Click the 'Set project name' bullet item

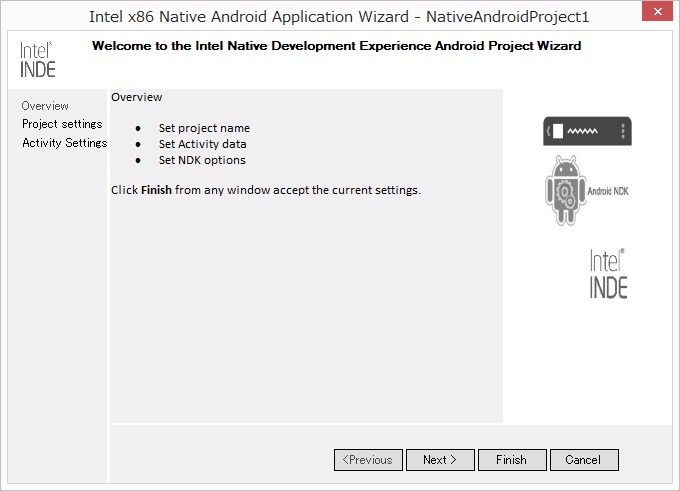pos(204,128)
